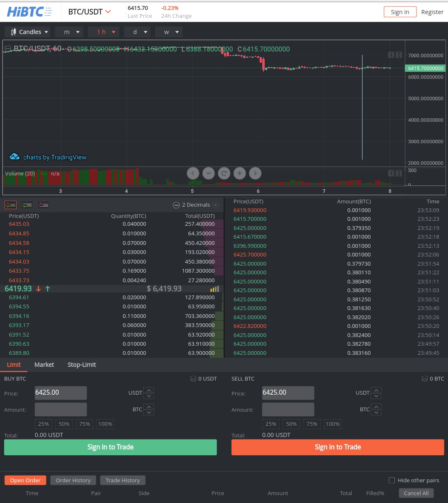Decrease decimals with the minus icon
The width and height of the screenshot is (448, 503).
pyautogui.click(x=176, y=205)
